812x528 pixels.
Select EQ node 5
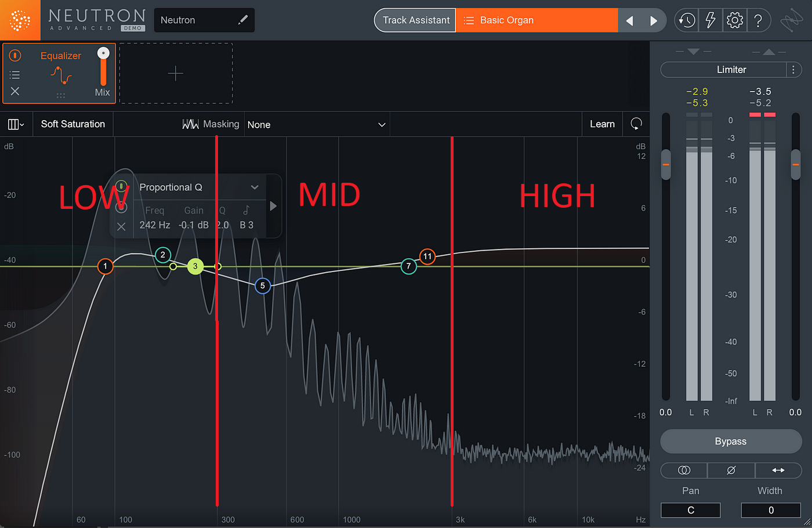click(263, 285)
